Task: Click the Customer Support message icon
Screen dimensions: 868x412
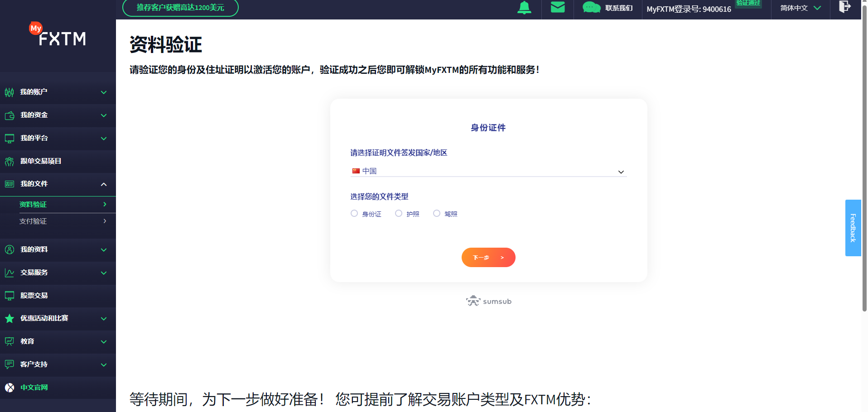Action: (10, 364)
